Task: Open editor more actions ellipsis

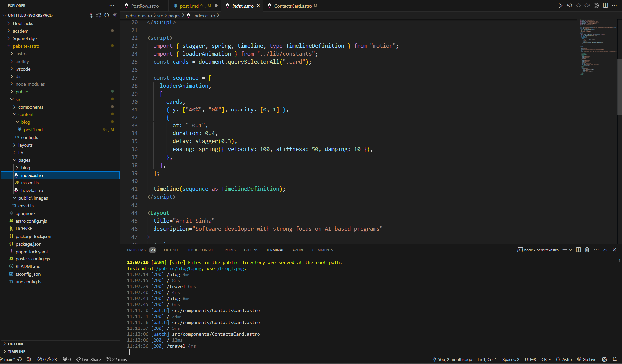Action: (614, 6)
